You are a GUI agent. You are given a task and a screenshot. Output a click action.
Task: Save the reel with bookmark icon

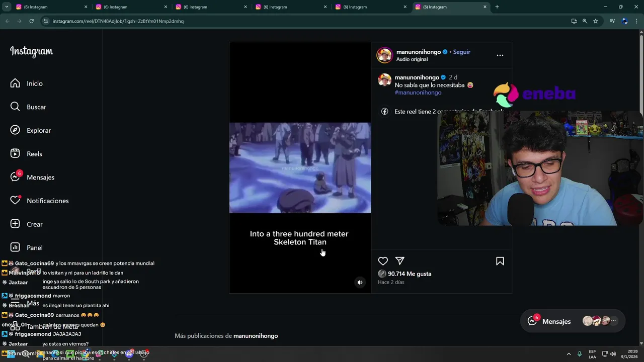(500, 261)
